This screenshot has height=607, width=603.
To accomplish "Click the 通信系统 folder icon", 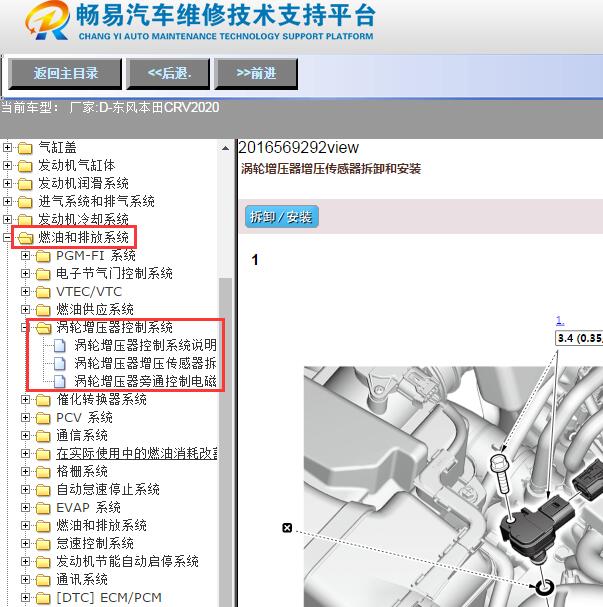I will [x=43, y=436].
